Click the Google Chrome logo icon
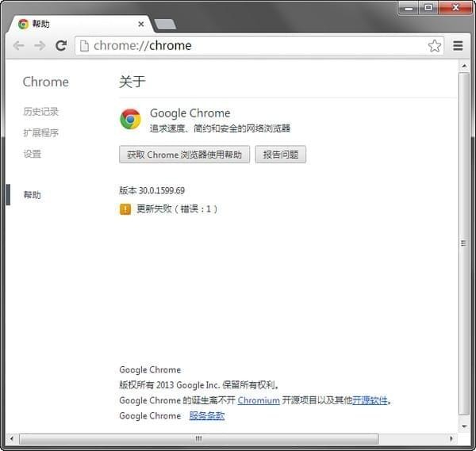The height and width of the screenshot is (451, 476). click(130, 120)
